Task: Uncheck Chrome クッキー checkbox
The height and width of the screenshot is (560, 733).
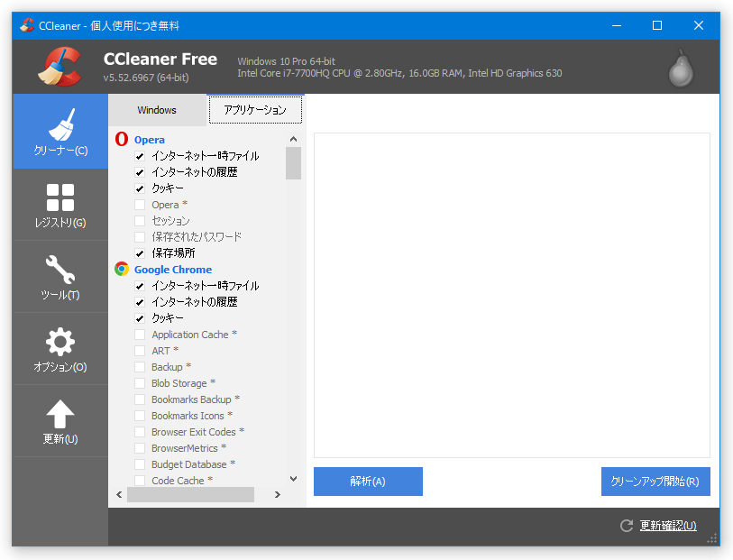Action: click(140, 318)
